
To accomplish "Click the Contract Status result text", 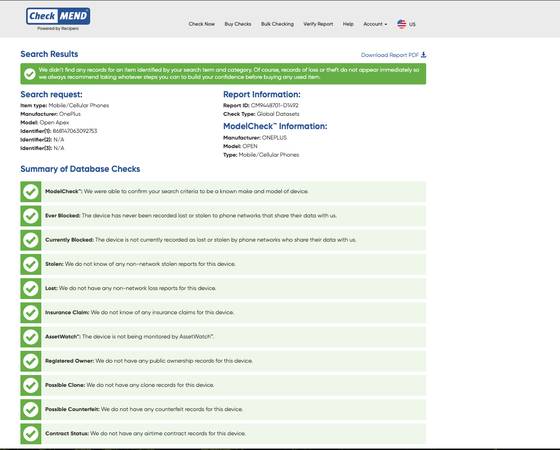I will 168,434.
